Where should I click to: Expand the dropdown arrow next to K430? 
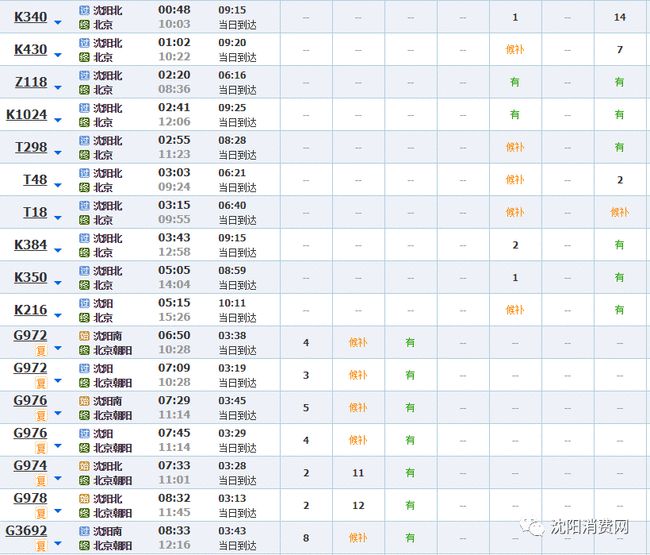(58, 55)
